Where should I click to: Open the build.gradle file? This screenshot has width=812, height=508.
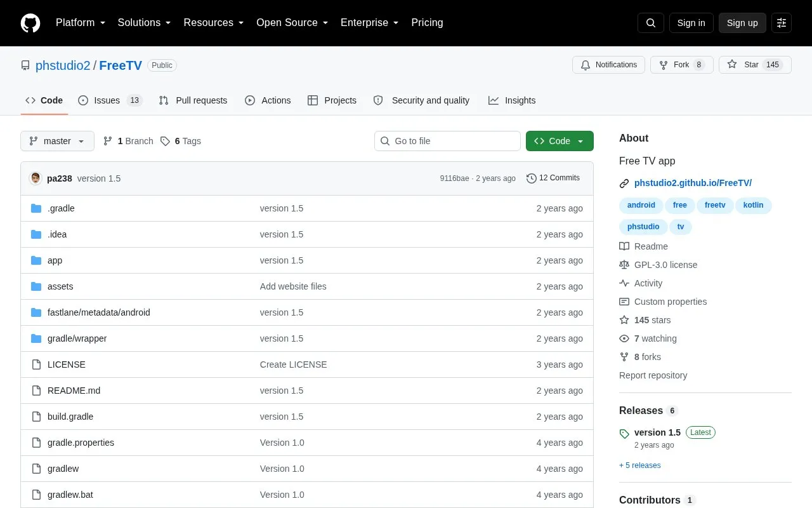coord(70,417)
